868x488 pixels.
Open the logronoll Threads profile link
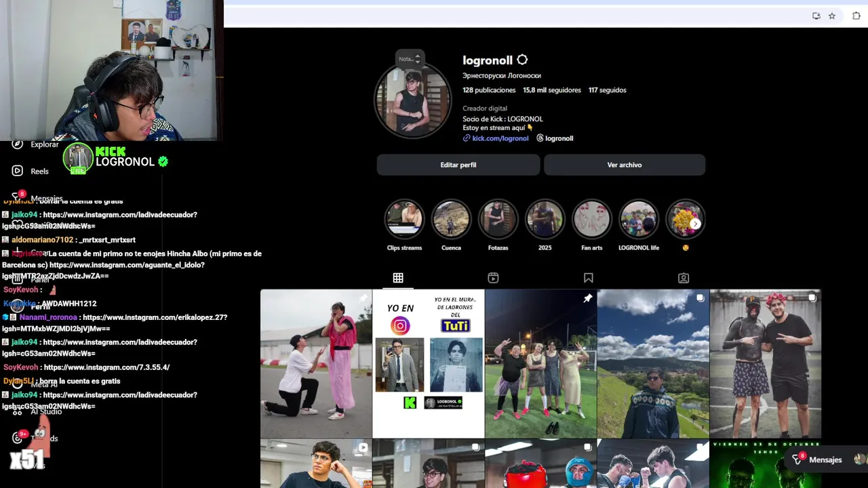pyautogui.click(x=559, y=138)
